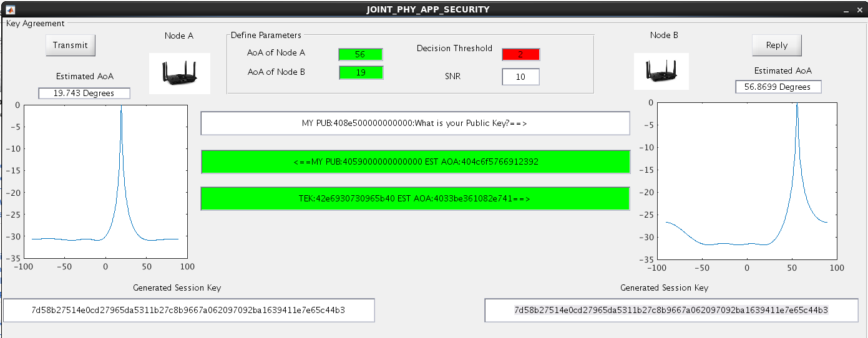Open the MATLAB icon in title bar
Viewport: 868px width, 338px height.
click(x=11, y=9)
